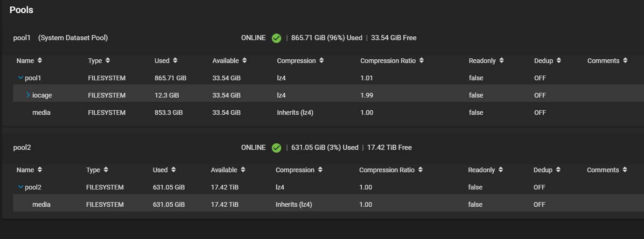Click pool2 green ONLINE status checkmark
Screen dimensions: 644x239
pyautogui.click(x=276, y=148)
